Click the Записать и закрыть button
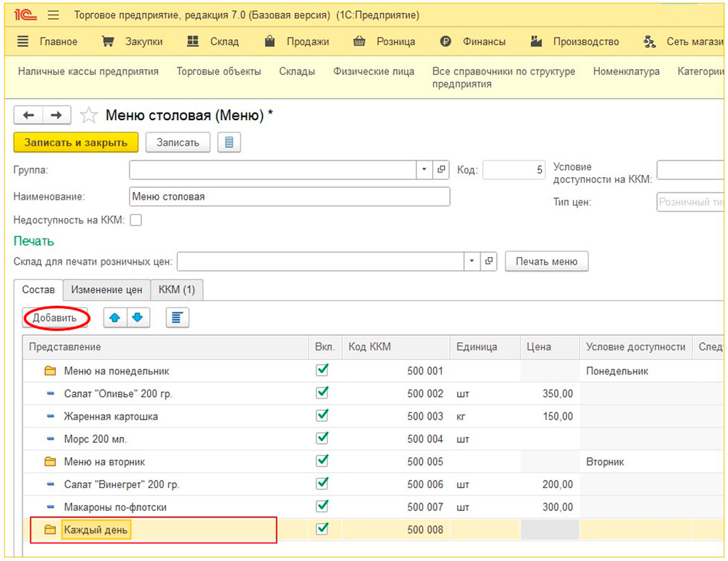Viewport: 728px width, 561px height. coord(76,142)
